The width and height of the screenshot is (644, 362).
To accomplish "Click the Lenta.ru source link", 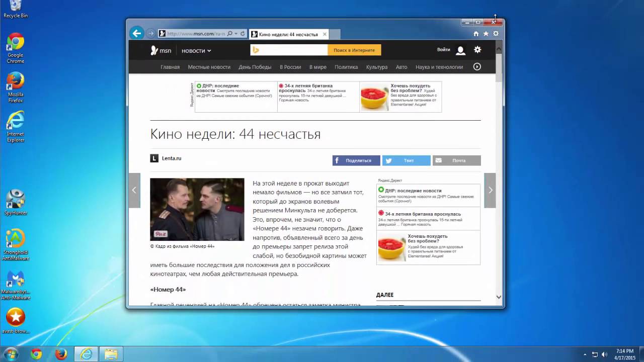I will [172, 158].
